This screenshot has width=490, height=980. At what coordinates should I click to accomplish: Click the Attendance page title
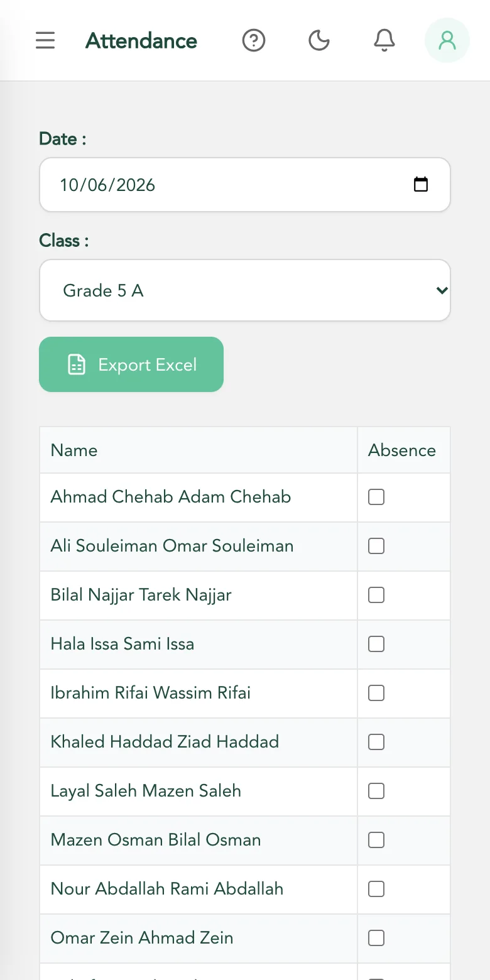[x=141, y=41]
